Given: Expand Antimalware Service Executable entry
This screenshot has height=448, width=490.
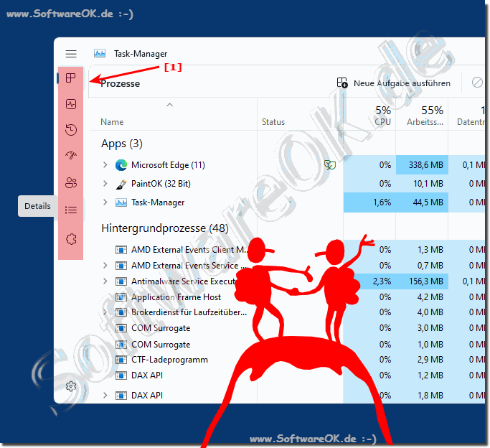Looking at the screenshot, I should point(105,281).
